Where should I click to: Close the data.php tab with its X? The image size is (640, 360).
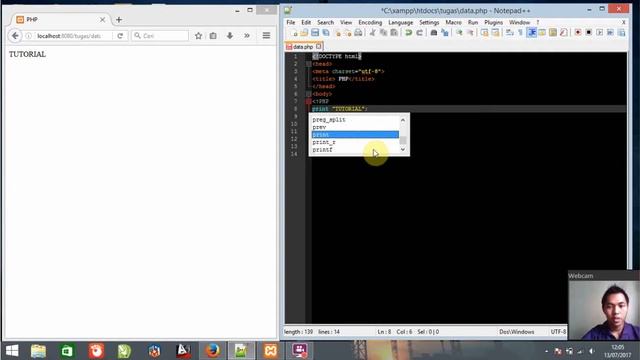[x=319, y=46]
